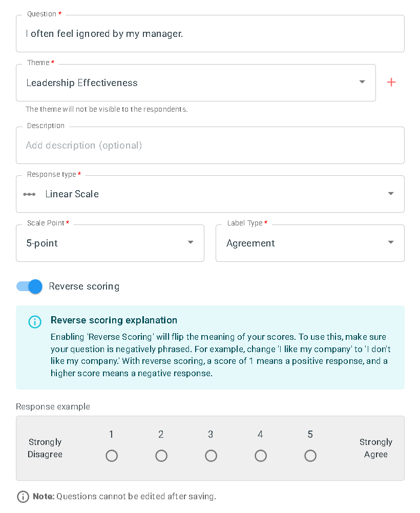Click the Theme dropdown arrow
This screenshot has width=420, height=513.
click(x=362, y=82)
